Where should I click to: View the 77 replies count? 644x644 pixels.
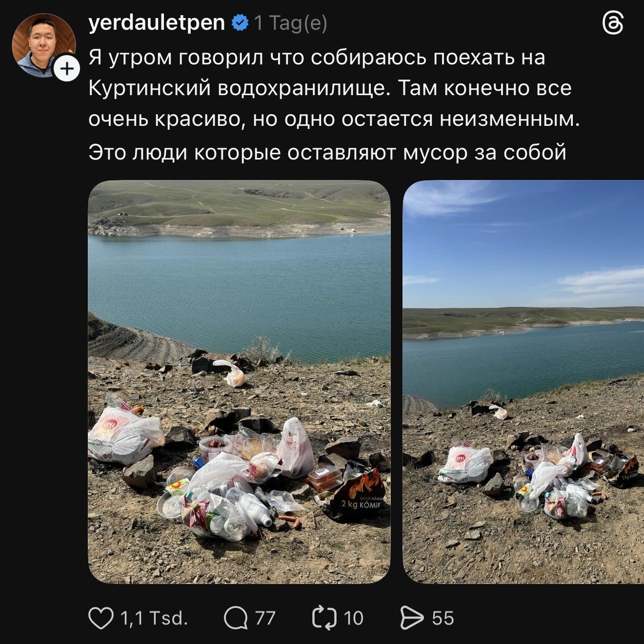point(265,618)
